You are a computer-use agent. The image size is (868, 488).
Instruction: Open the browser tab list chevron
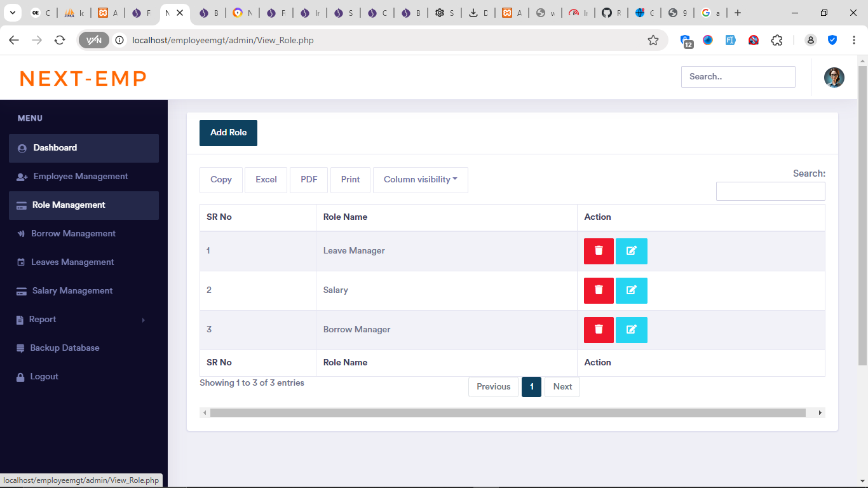point(12,13)
